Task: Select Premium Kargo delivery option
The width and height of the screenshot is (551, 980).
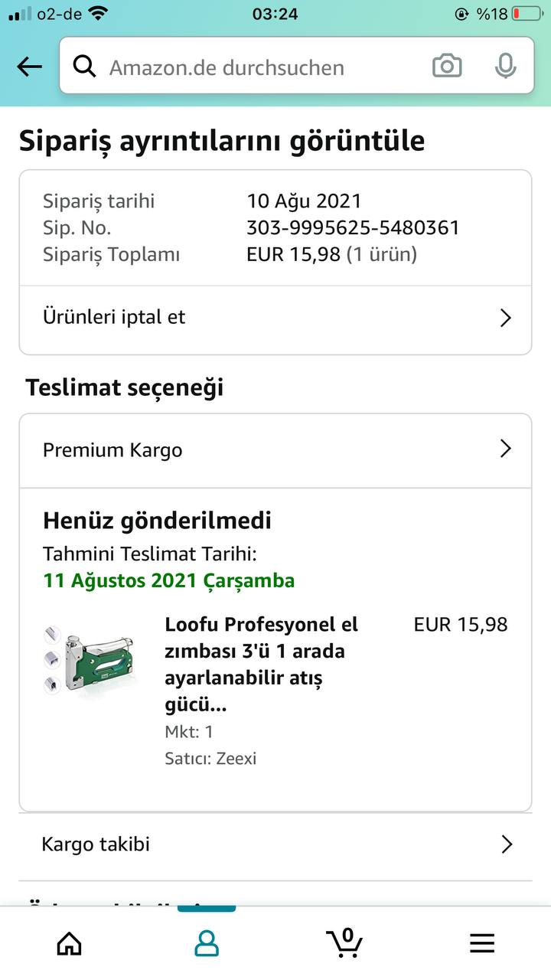Action: (112, 450)
